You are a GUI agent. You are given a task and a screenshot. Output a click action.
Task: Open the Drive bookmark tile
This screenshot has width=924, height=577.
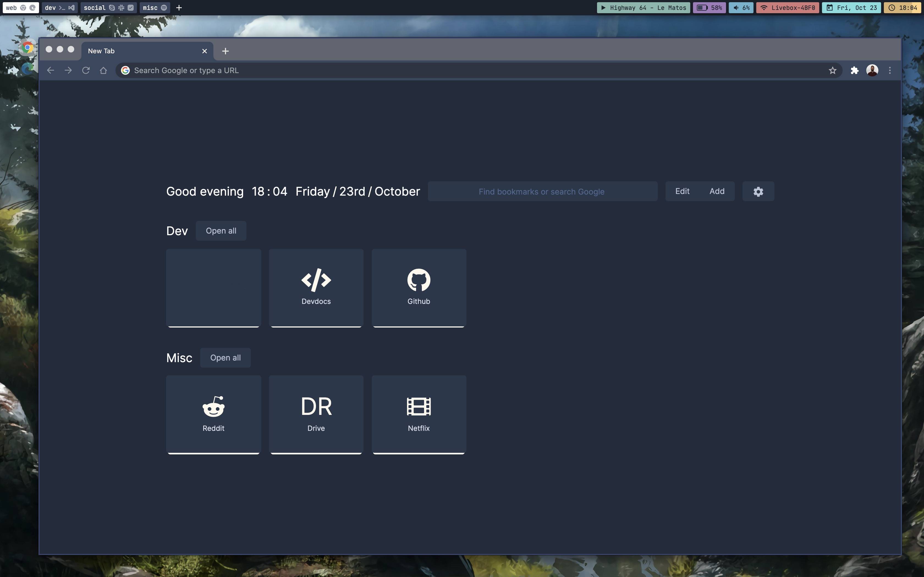(x=316, y=414)
